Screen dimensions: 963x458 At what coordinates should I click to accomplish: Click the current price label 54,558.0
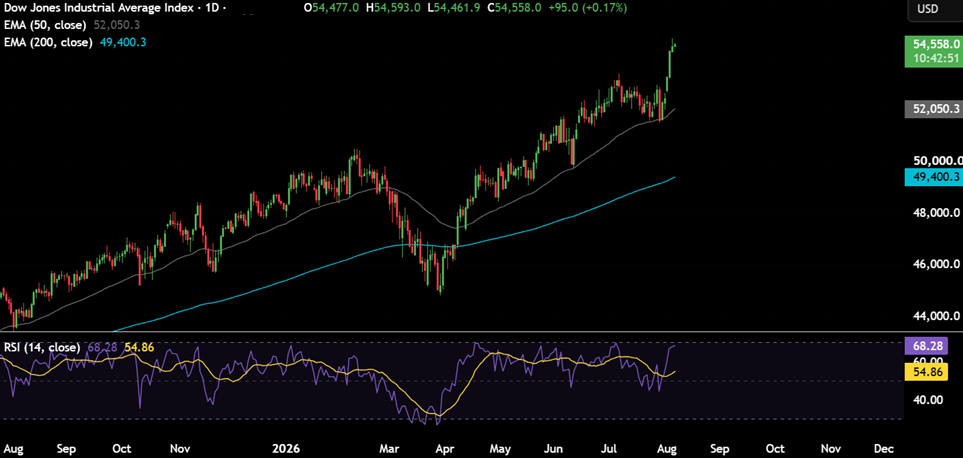pyautogui.click(x=936, y=44)
